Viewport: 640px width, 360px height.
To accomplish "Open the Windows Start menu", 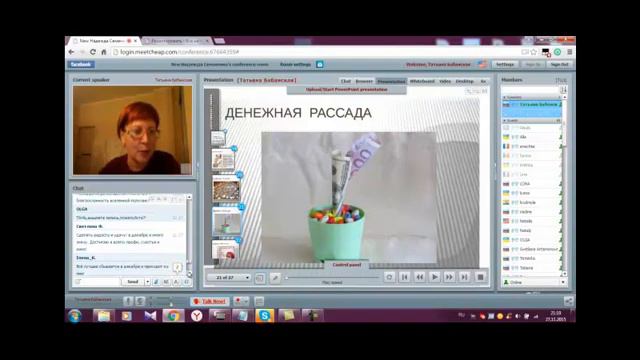I will point(75,316).
